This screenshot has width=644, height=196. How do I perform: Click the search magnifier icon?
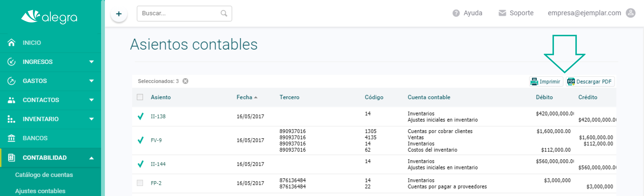coord(224,13)
